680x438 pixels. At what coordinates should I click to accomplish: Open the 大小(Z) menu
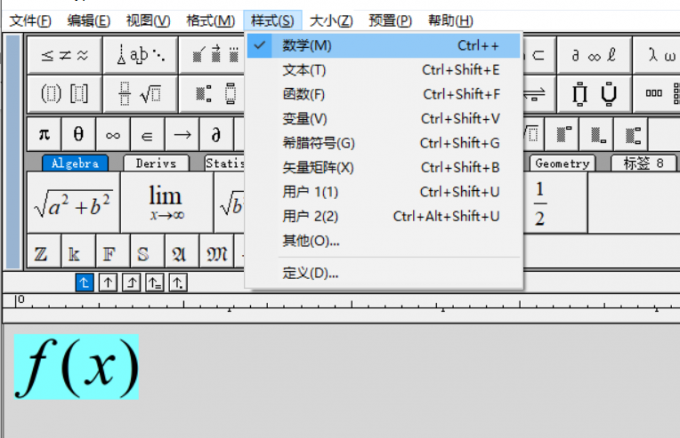coord(331,21)
